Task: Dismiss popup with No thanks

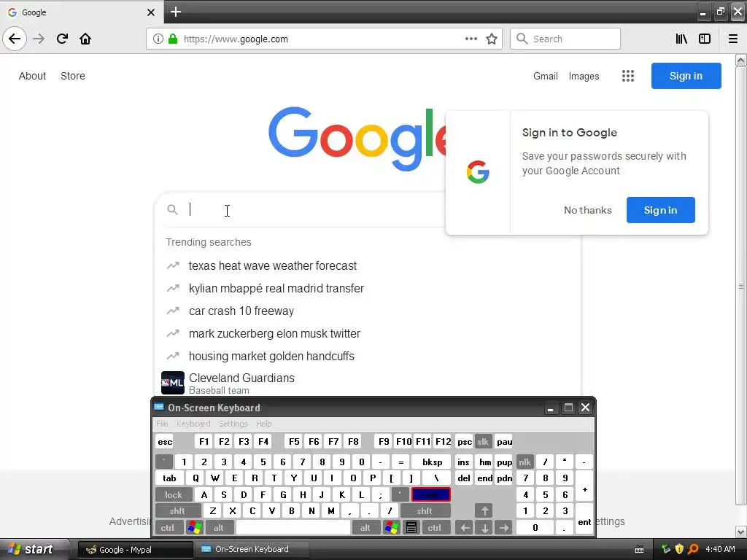Action: (x=587, y=210)
